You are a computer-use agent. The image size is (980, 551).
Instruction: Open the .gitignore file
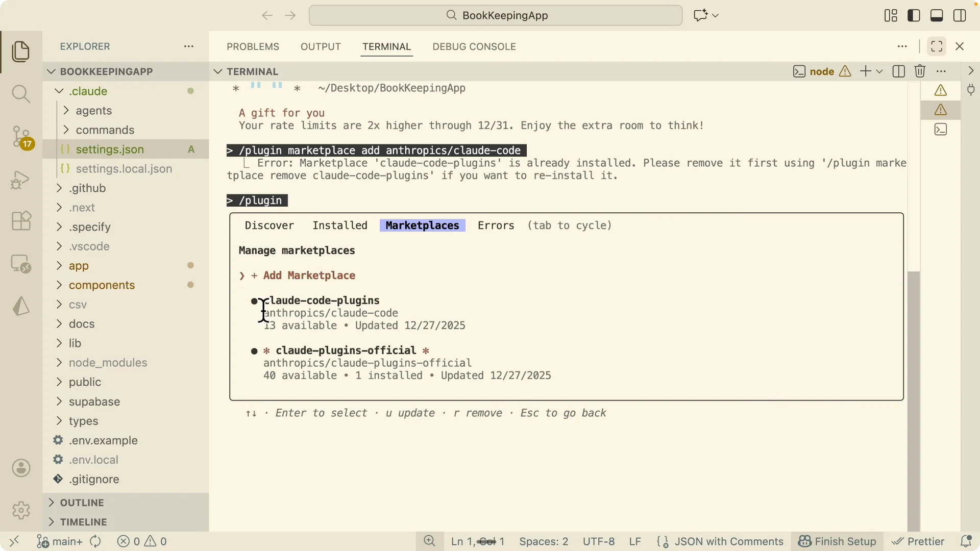[126, 479]
